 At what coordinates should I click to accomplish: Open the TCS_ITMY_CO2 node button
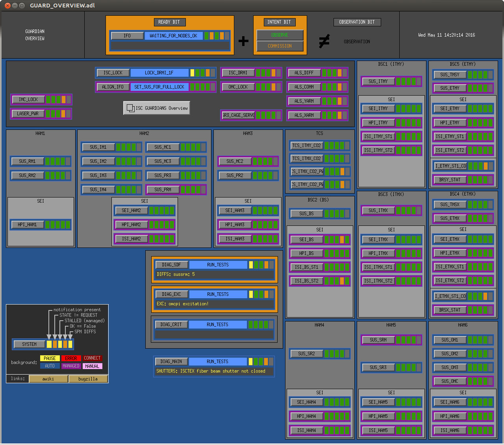pos(307,146)
